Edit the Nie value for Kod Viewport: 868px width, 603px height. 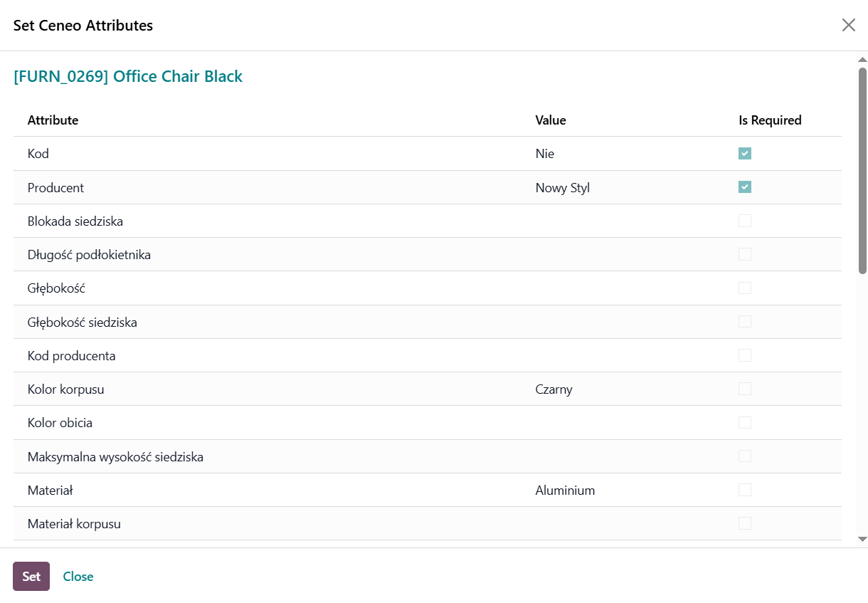pyautogui.click(x=545, y=154)
